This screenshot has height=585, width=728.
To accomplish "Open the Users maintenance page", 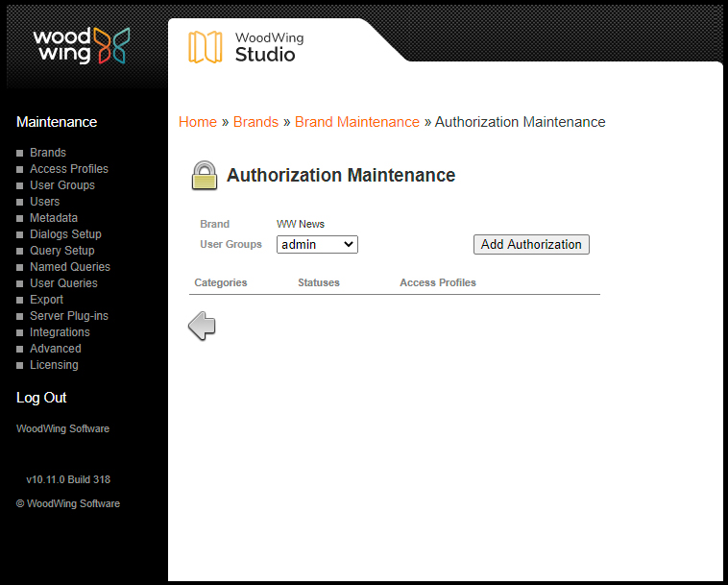I will coord(44,202).
